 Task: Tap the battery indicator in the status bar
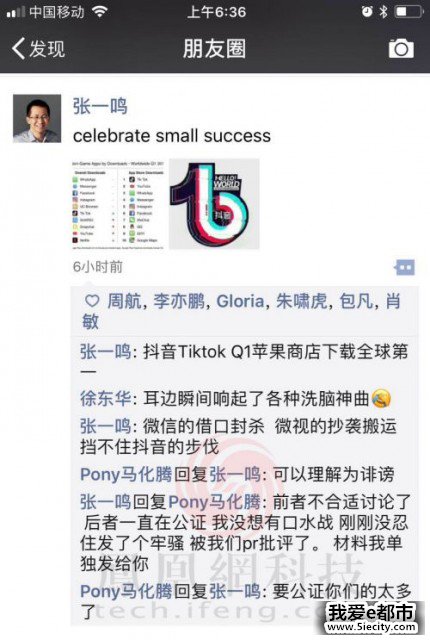409,12
